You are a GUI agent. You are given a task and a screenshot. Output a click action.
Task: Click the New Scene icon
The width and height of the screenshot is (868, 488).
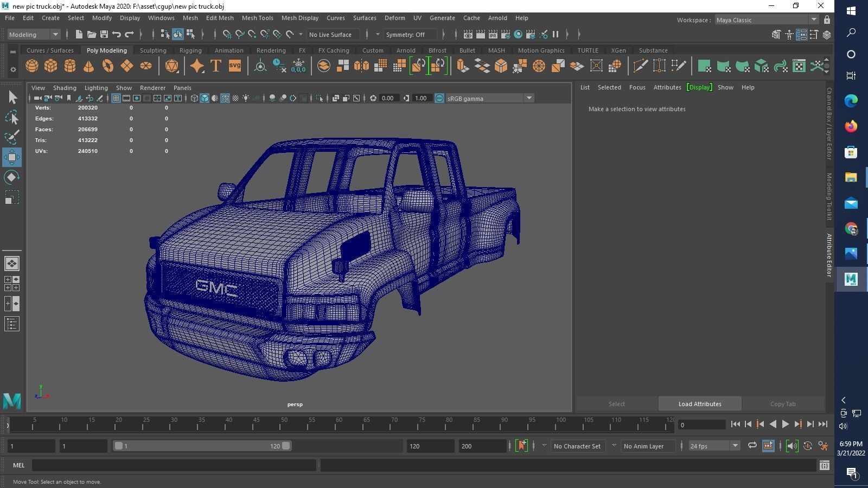[x=79, y=34]
